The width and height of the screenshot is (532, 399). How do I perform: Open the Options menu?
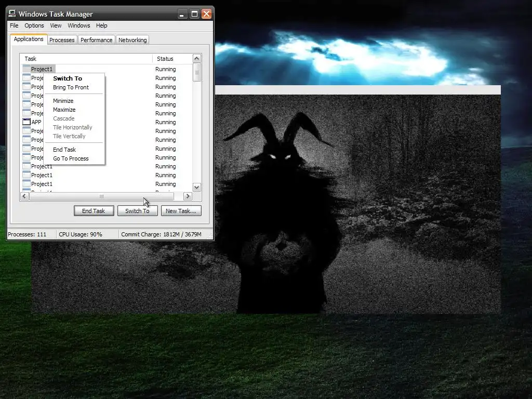click(34, 25)
